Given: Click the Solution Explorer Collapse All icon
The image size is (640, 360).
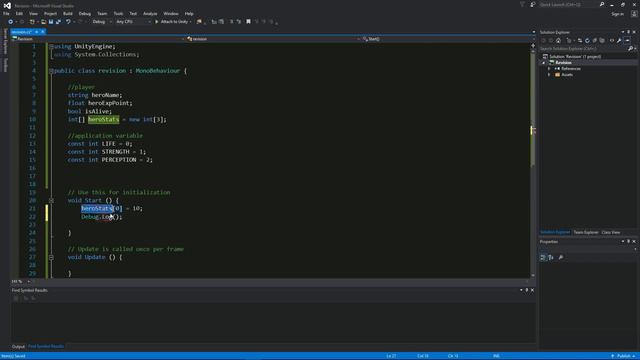Looking at the screenshot, I should point(595,40).
